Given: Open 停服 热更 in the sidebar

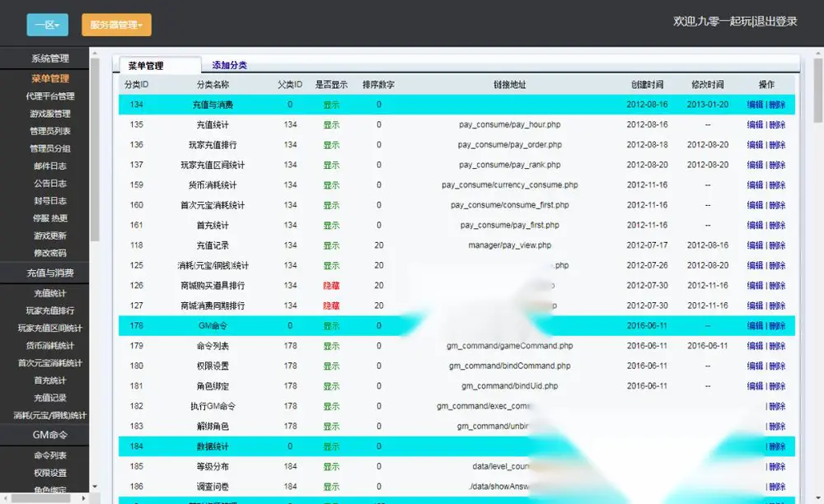Looking at the screenshot, I should coord(50,218).
